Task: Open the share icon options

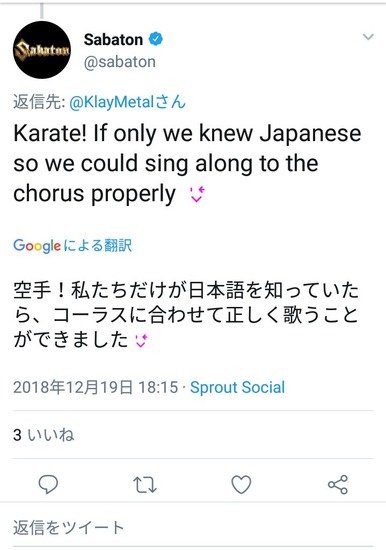Action: 338,484
